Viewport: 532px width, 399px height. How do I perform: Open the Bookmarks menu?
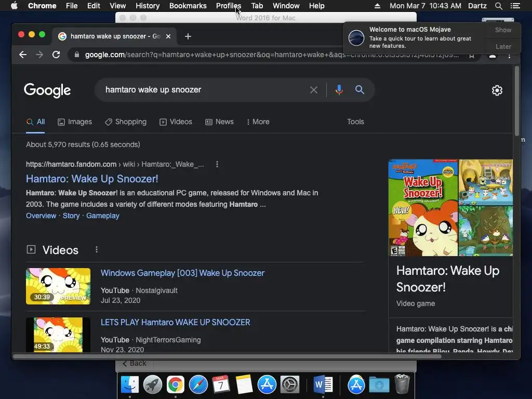click(188, 6)
